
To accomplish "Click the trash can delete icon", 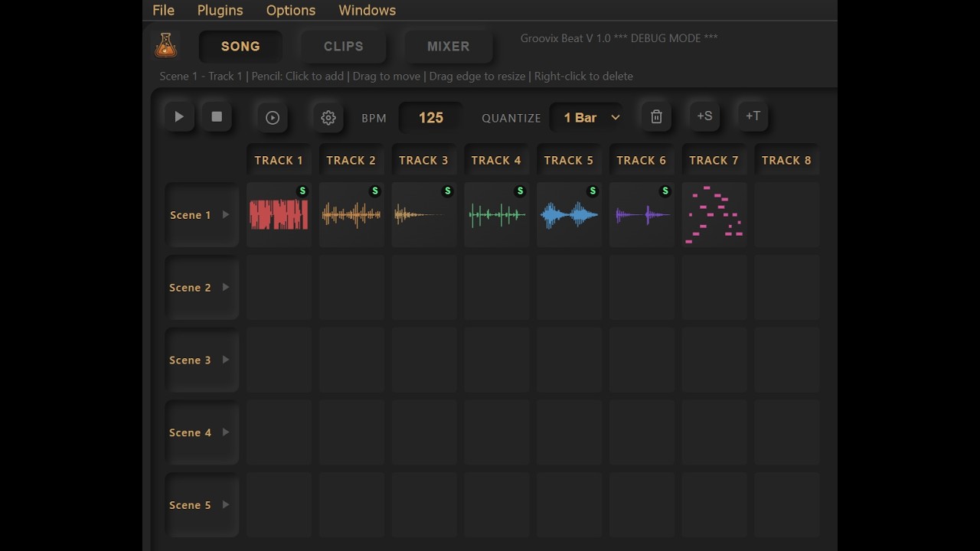I will pos(656,117).
